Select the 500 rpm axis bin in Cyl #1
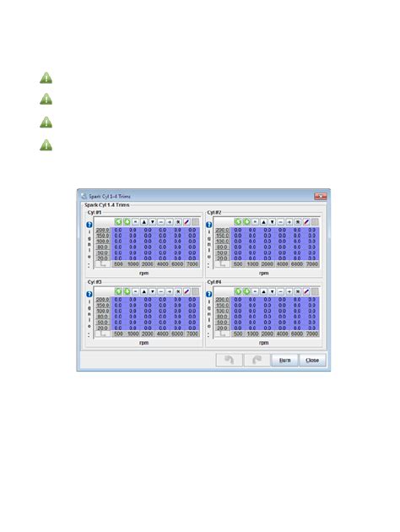The image size is (400, 532). (x=118, y=264)
